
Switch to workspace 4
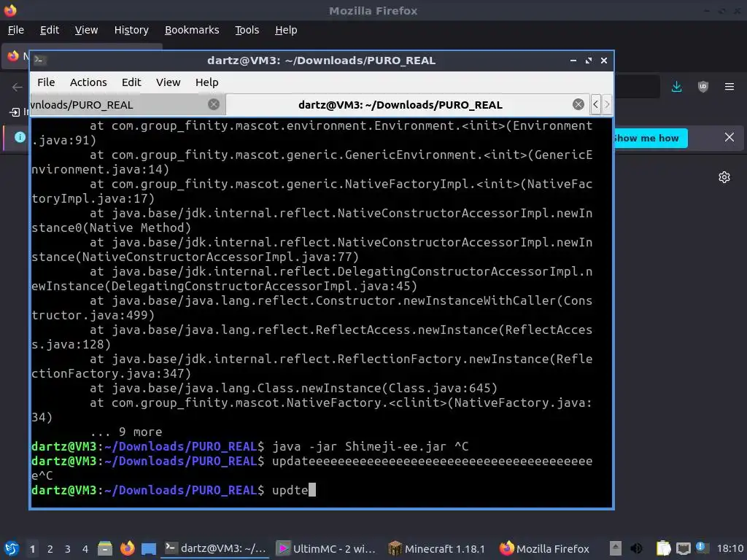click(x=85, y=549)
